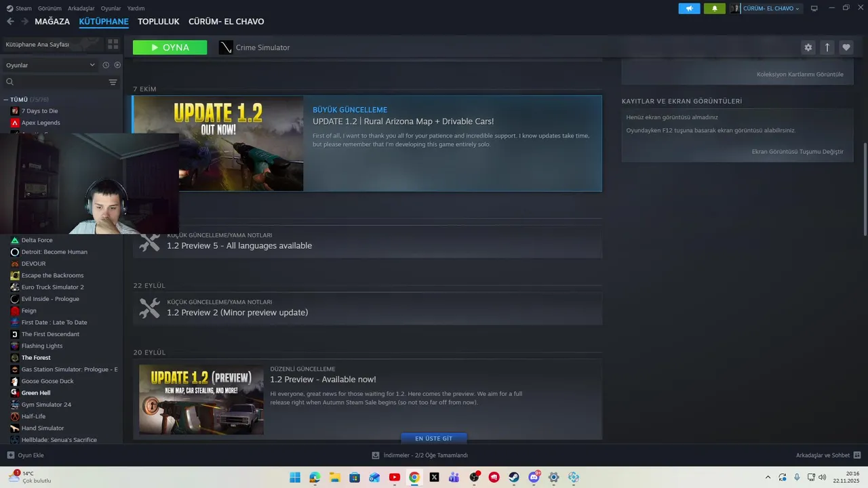Show hidden system tray icons chevron
The height and width of the screenshot is (488, 868).
(x=768, y=477)
